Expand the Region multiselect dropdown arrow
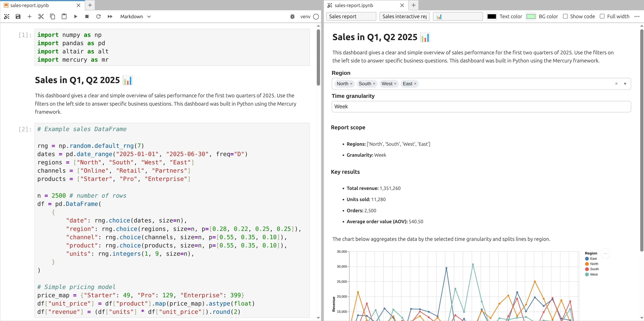The width and height of the screenshot is (644, 321). click(x=625, y=84)
